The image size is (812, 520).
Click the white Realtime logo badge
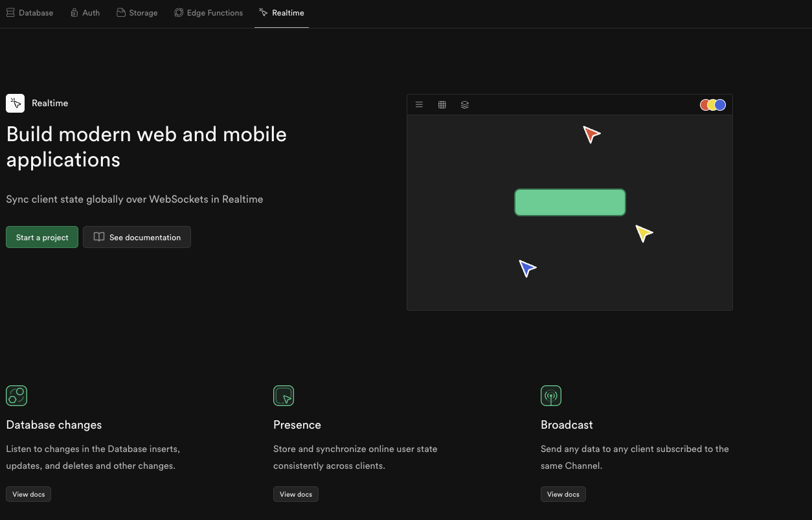pyautogui.click(x=16, y=103)
